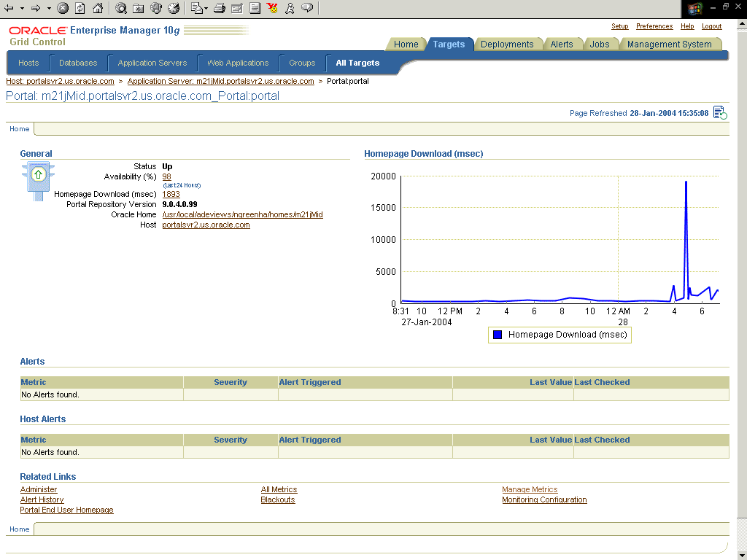Click the Media globe icon
747x560 pixels.
pyautogui.click(x=156, y=8)
